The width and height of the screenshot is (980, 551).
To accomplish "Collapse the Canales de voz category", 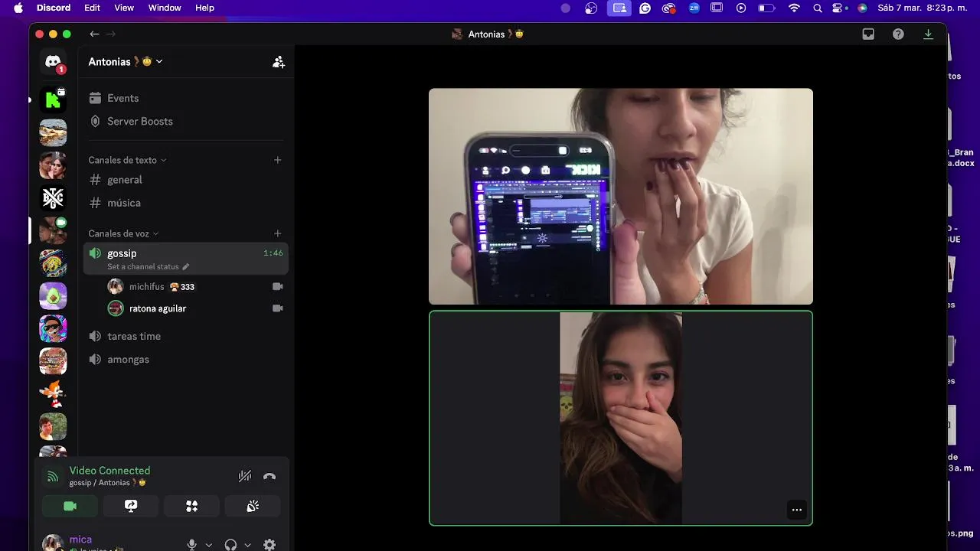I will [x=123, y=233].
